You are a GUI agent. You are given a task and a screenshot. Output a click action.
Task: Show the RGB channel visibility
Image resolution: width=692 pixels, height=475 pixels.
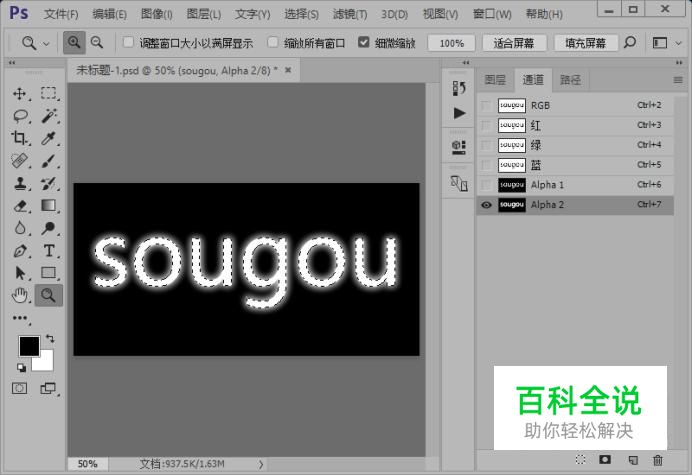[486, 106]
